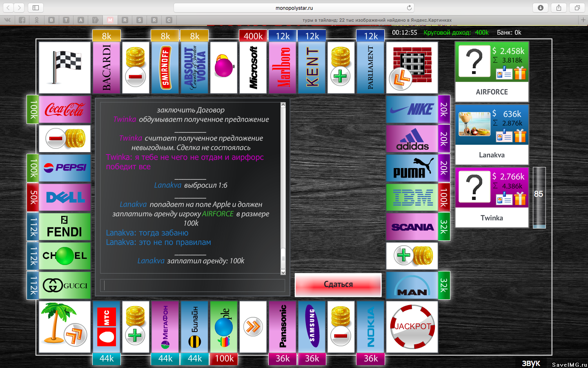Click the palm tree vacation cell

(x=65, y=327)
